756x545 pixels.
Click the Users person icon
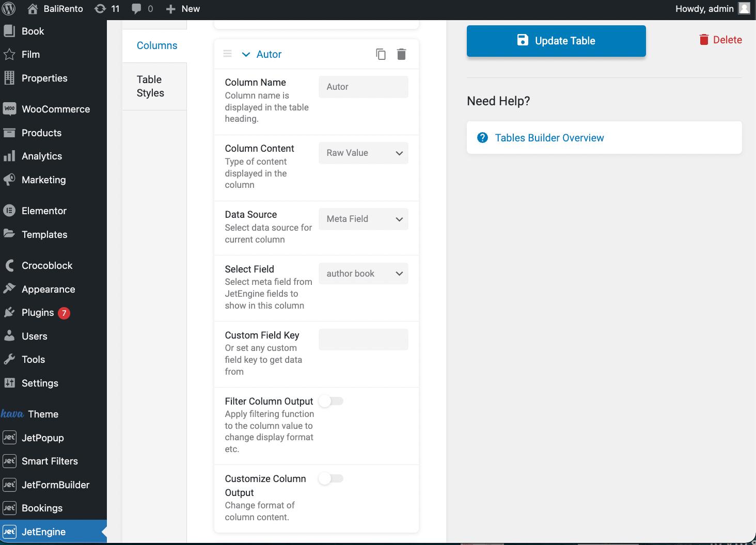(9, 336)
